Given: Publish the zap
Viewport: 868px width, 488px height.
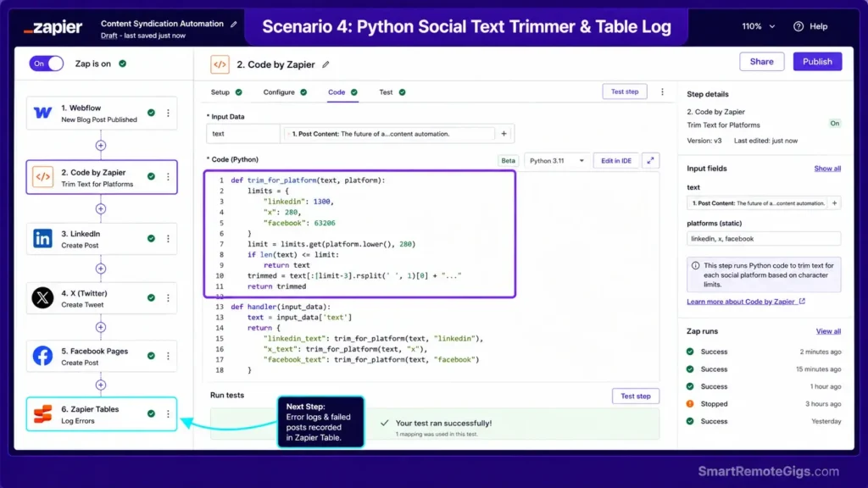Looking at the screenshot, I should (x=817, y=62).
